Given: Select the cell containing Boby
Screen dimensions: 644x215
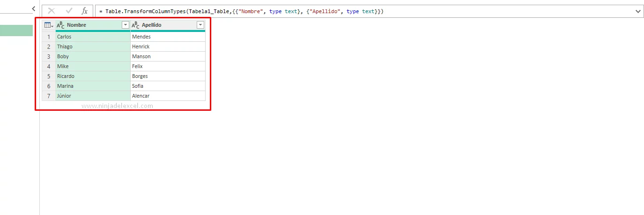Looking at the screenshot, I should 93,56.
